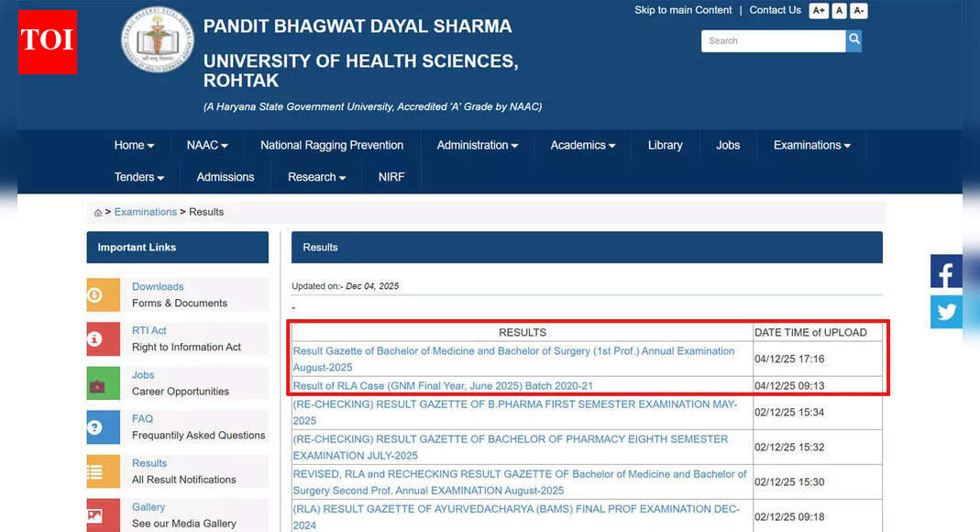980x532 pixels.
Task: Click the breadcrumb home icon
Action: (x=97, y=212)
